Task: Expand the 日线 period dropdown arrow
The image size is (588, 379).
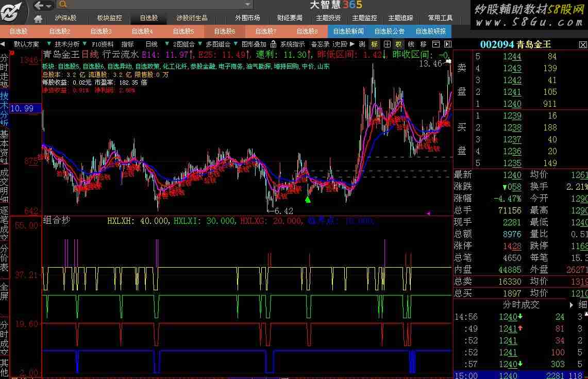Action: [x=167, y=44]
